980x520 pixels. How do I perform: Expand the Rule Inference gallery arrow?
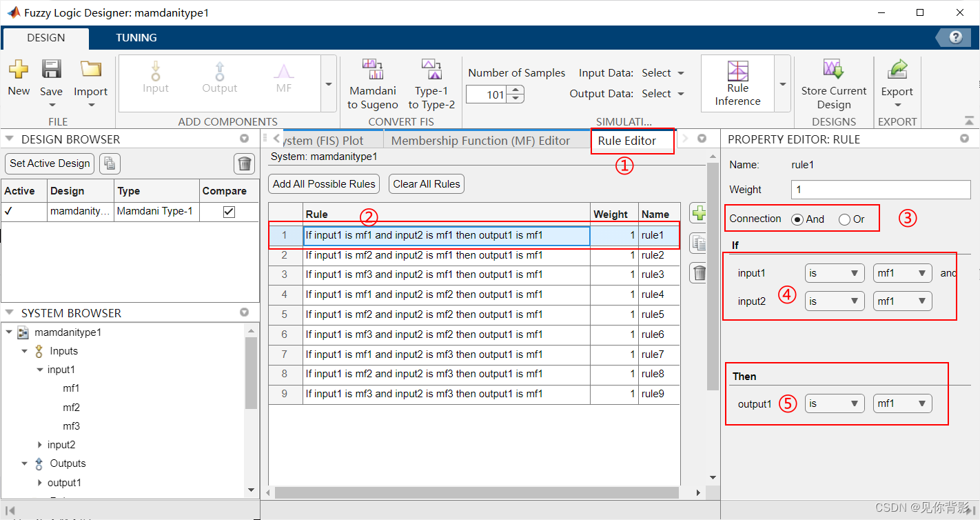pos(782,84)
